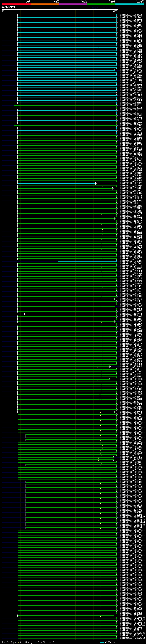Select hit label UniRef100_Q98TT3
Viewport: 146px width, 644px height.
[131, 454]
